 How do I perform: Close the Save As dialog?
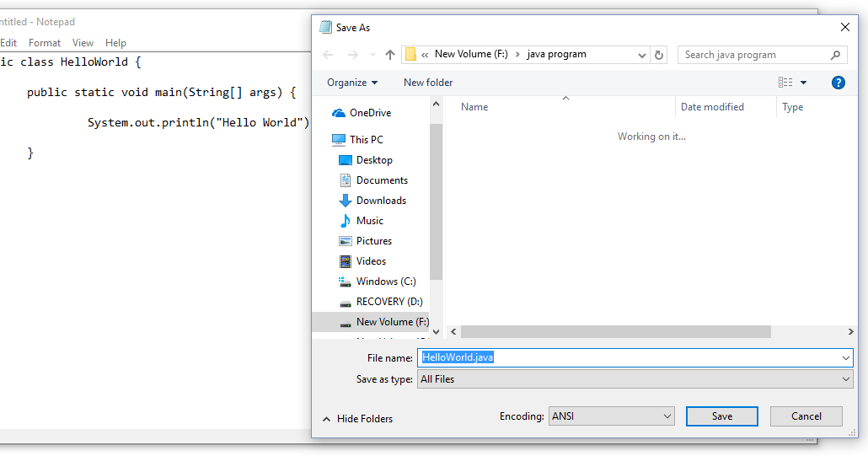[x=844, y=27]
